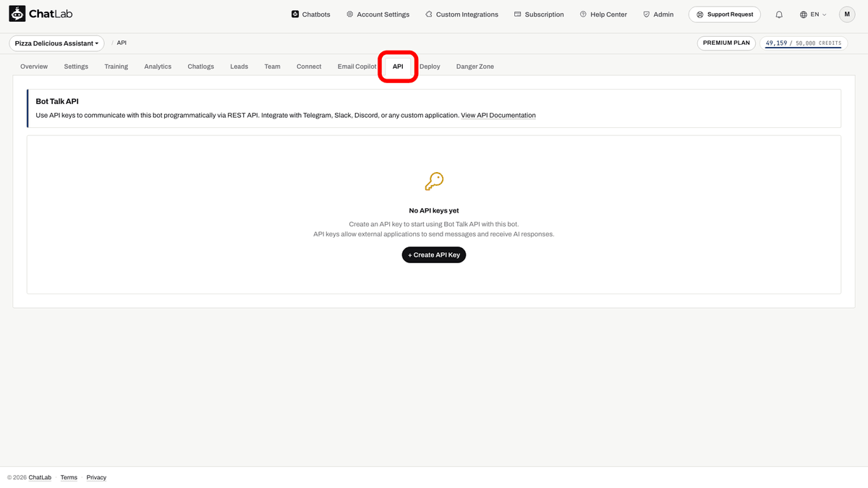Open the Chatlogs tab
Screen dimensions: 868x488
coord(201,67)
